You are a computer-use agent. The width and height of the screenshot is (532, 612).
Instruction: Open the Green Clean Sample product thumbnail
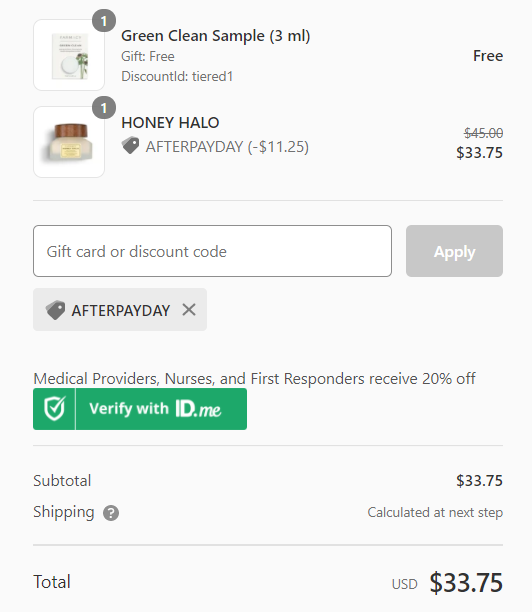click(69, 55)
